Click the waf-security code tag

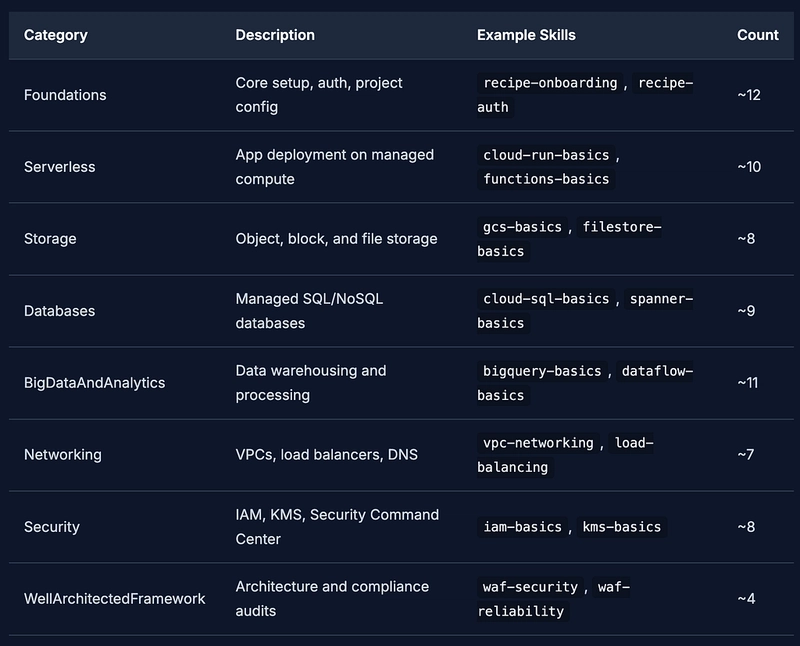pos(530,587)
